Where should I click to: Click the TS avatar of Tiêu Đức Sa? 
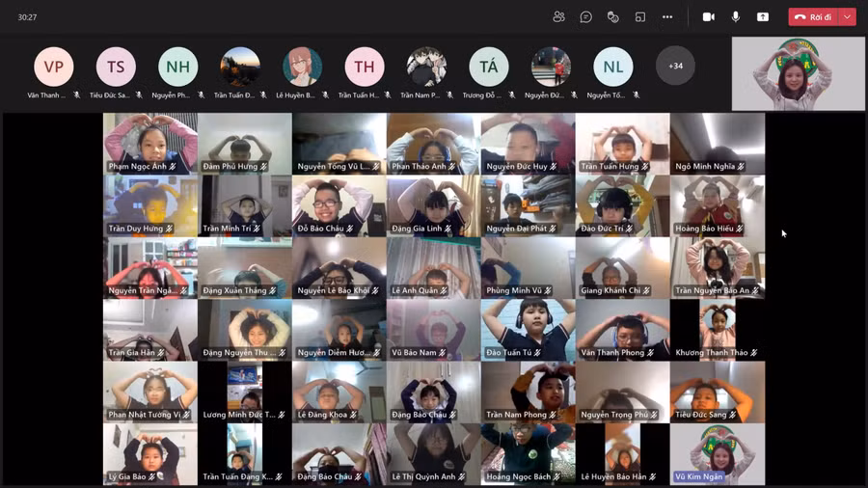pos(116,67)
